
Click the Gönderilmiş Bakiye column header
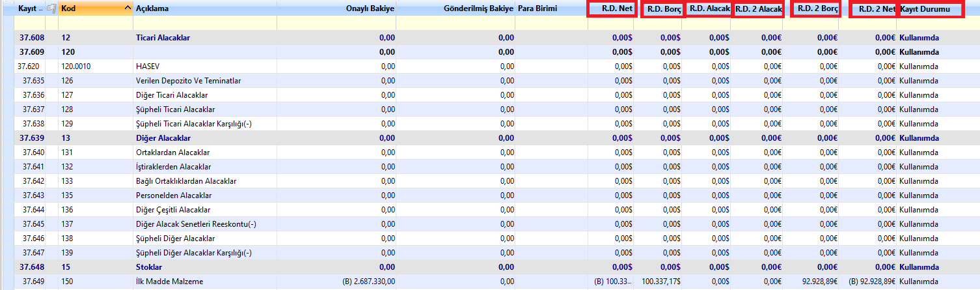[480, 9]
